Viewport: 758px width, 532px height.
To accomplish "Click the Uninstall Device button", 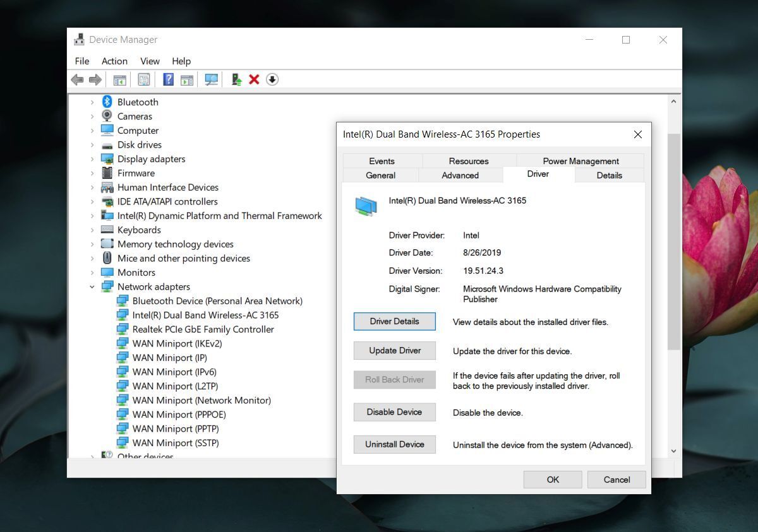I will click(x=395, y=444).
